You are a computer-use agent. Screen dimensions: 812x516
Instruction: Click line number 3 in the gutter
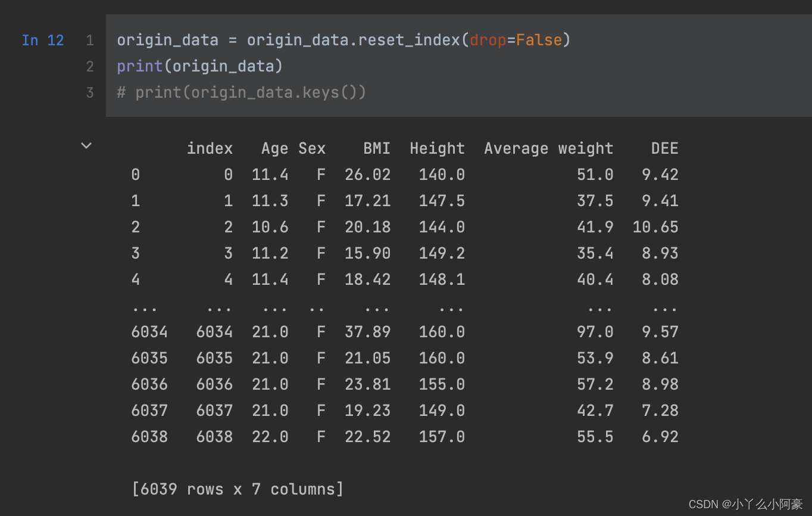(90, 92)
